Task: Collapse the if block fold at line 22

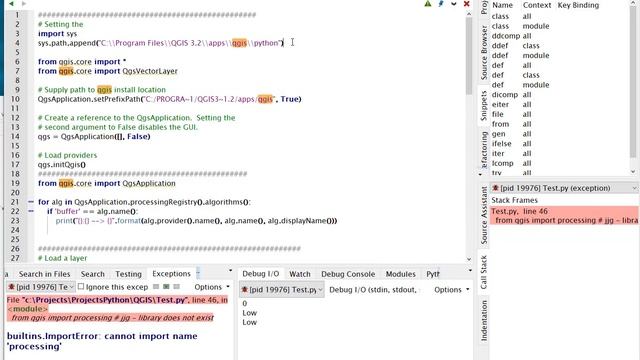Action: click(x=31, y=211)
